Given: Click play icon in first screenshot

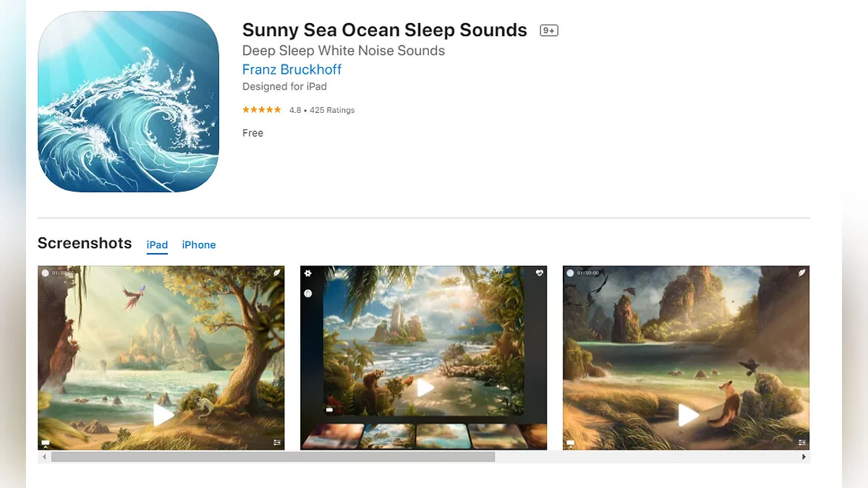Looking at the screenshot, I should [x=163, y=414].
